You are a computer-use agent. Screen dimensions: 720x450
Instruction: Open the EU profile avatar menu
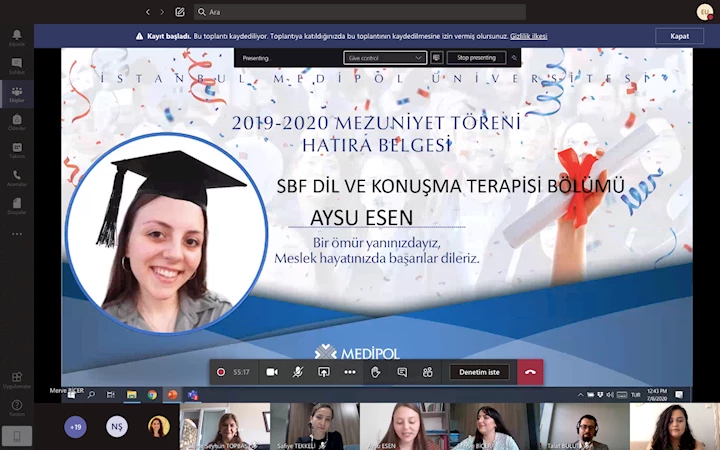point(705,12)
